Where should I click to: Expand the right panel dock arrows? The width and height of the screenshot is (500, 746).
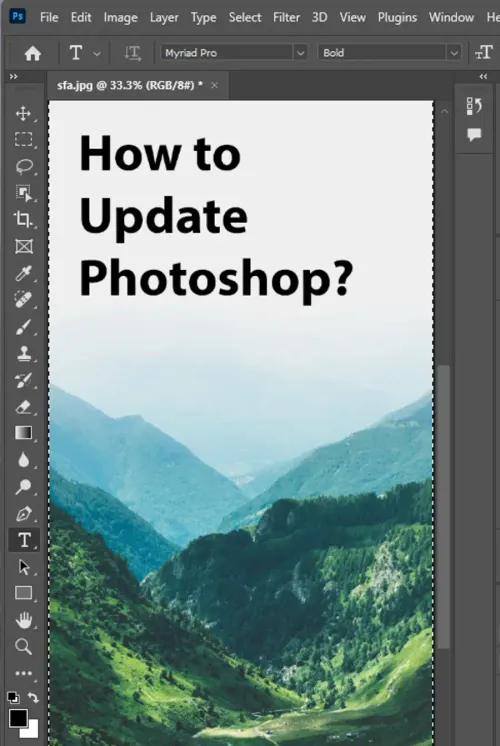483,76
